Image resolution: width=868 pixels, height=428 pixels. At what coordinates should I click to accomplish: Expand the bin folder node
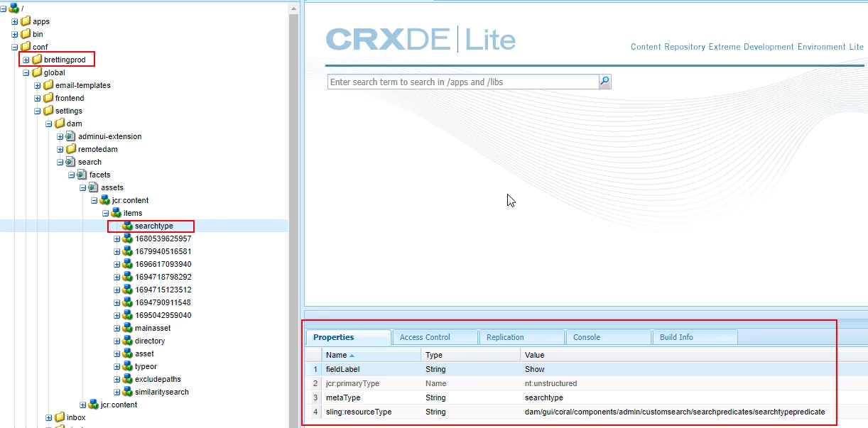(15, 34)
